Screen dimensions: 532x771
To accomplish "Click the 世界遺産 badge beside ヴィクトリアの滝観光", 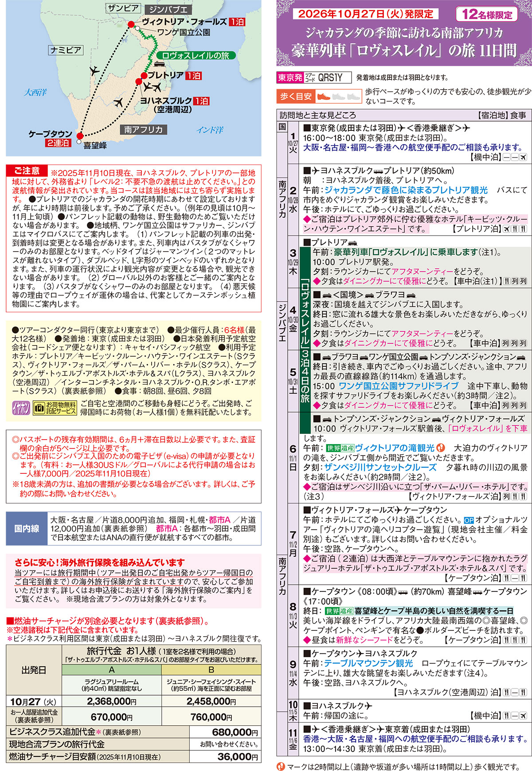I will coord(339,448).
